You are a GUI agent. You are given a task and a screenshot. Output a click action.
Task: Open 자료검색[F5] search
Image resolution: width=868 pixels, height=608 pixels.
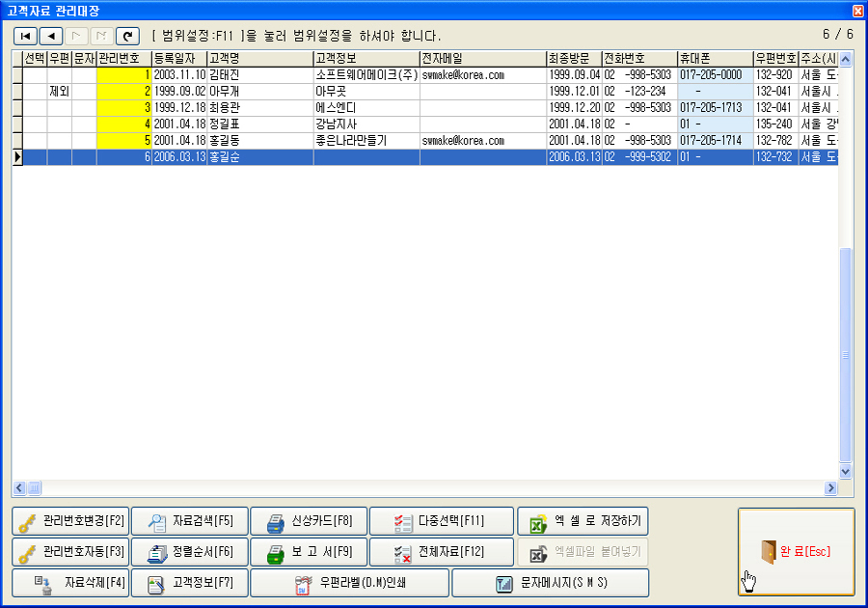click(190, 521)
